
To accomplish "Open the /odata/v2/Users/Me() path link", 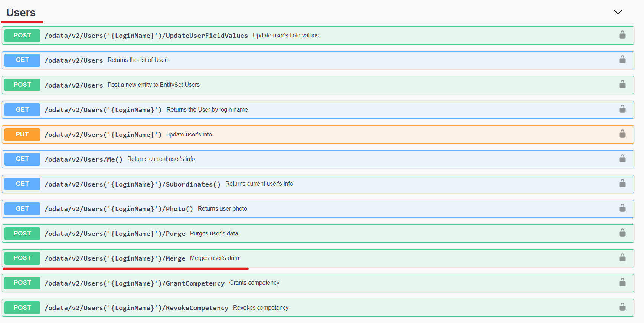I will coord(84,159).
